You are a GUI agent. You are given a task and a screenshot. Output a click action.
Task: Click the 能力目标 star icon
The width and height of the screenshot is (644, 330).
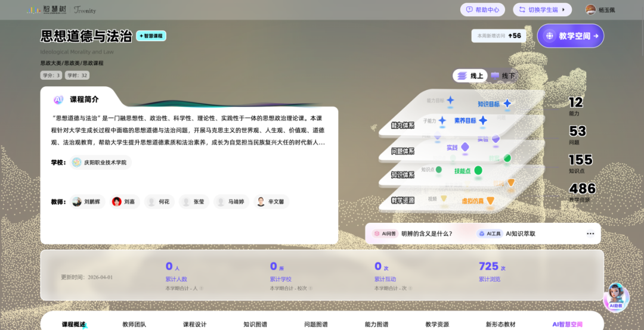(451, 99)
